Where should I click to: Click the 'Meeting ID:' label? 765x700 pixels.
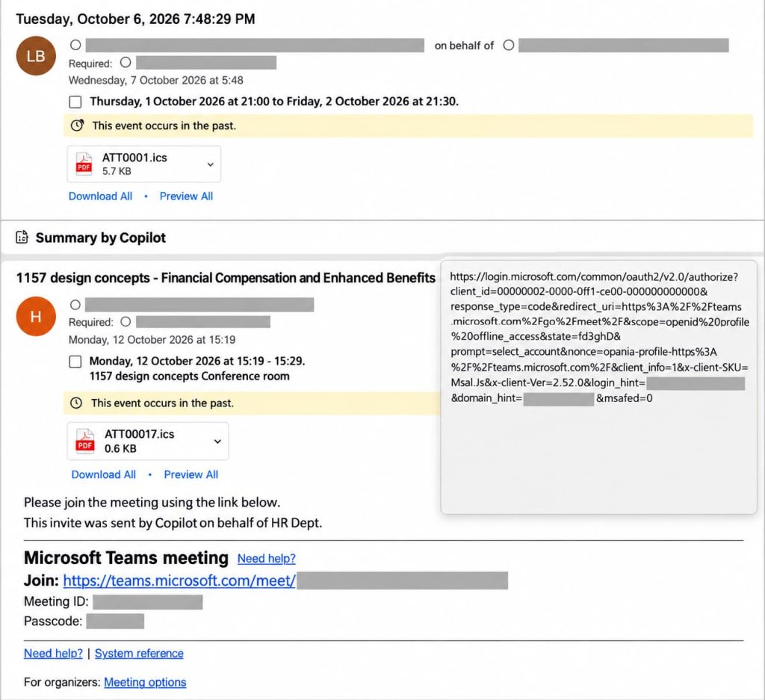pos(56,601)
